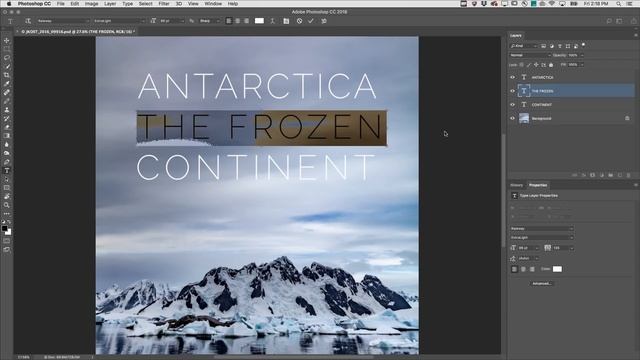Delete layer using trash icon
640x360 pixels.
[629, 175]
